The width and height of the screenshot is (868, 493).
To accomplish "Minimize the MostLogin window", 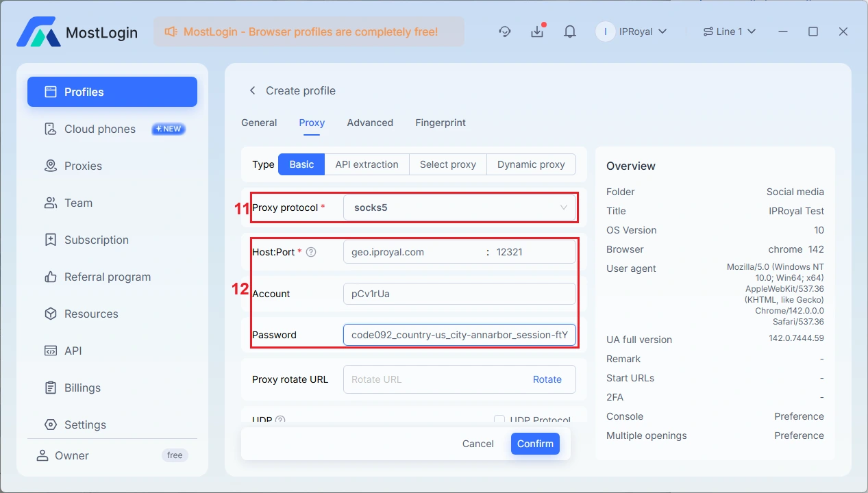I will [782, 31].
